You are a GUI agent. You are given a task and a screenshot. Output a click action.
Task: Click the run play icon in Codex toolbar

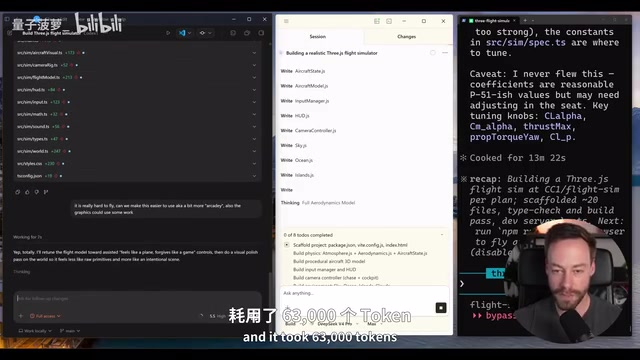click(168, 33)
